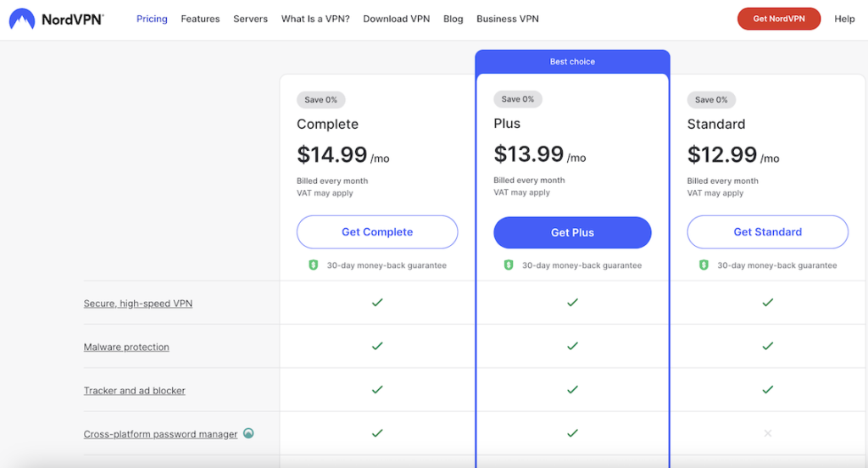868x468 pixels.
Task: Click the red Get NordVPN button
Action: tap(779, 19)
